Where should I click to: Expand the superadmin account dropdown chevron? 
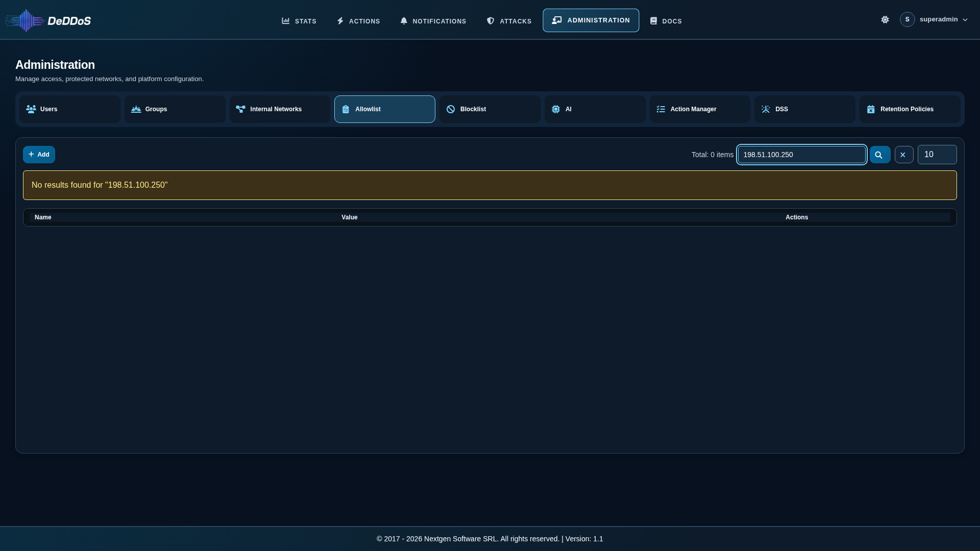pos(965,20)
